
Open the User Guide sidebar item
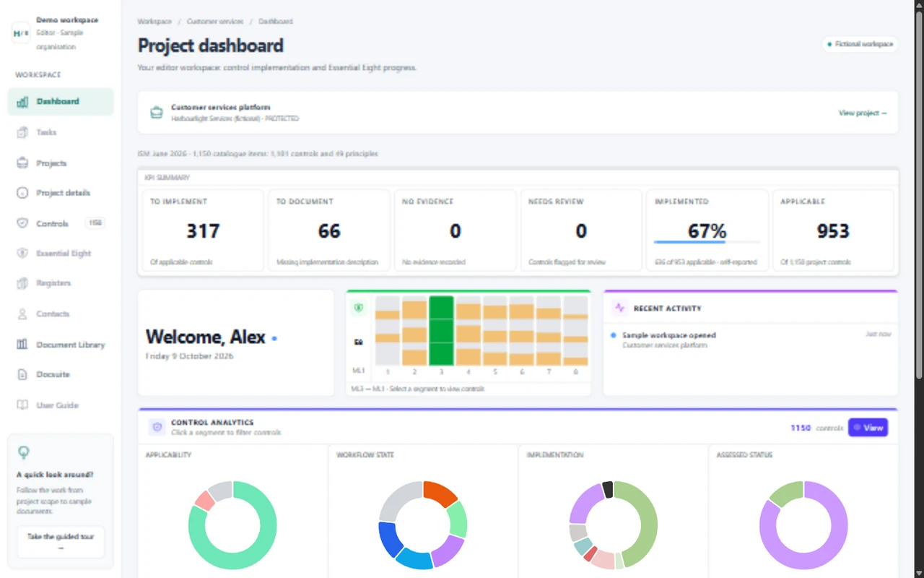click(61, 405)
